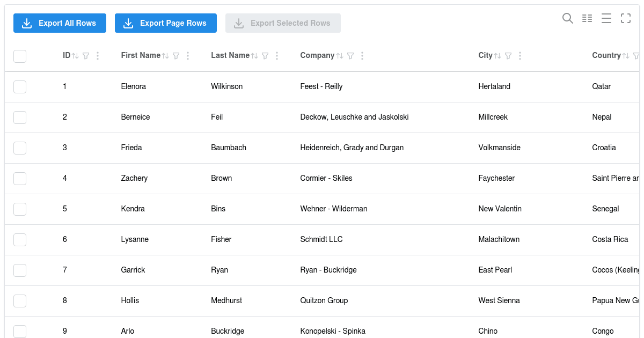This screenshot has width=644, height=338.
Task: Check the checkbox for Elenora Wilkinson's row
Action: coord(20,86)
